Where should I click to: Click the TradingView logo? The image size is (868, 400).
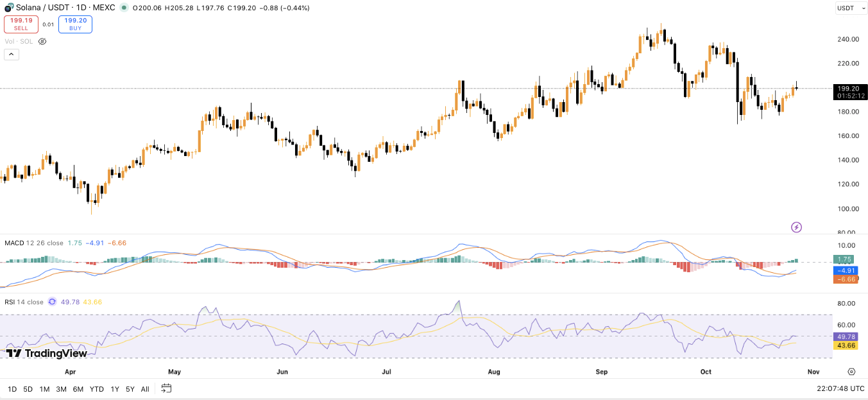[46, 353]
